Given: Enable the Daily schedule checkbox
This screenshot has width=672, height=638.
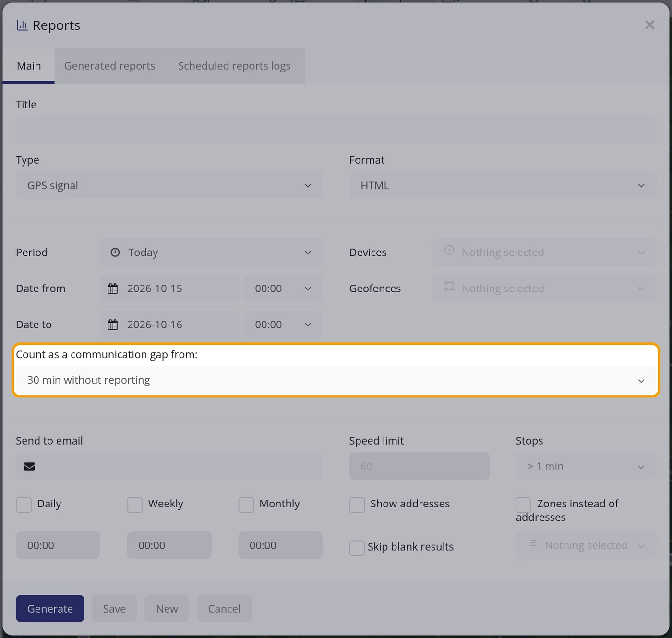Looking at the screenshot, I should point(24,505).
